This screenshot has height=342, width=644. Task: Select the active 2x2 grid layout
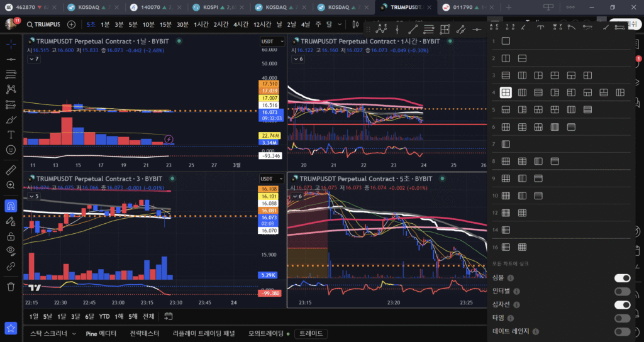(506, 93)
